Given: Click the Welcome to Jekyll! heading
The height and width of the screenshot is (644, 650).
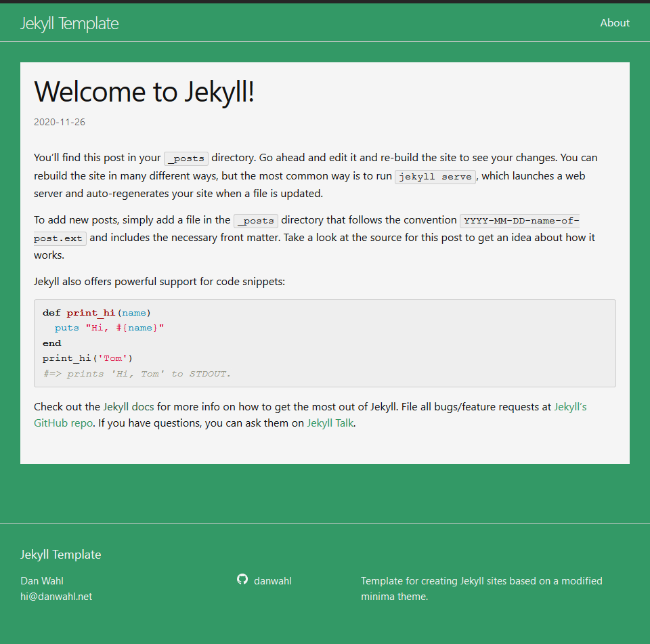Looking at the screenshot, I should pyautogui.click(x=144, y=91).
